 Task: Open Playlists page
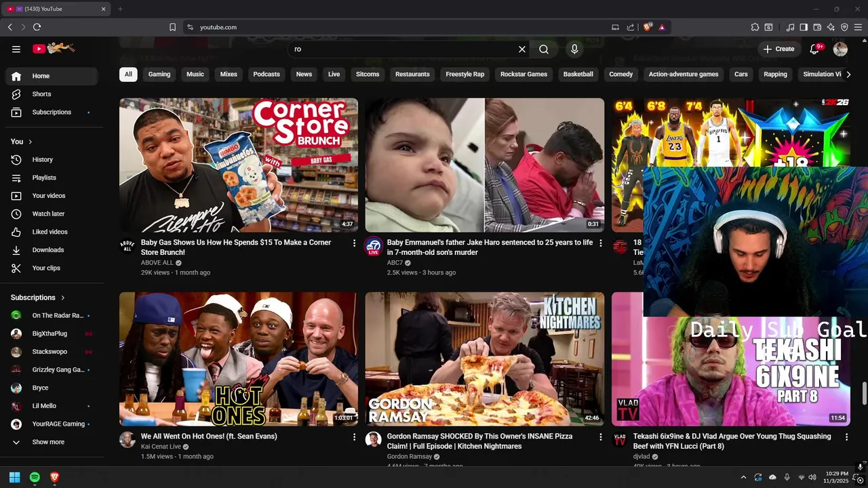[52, 178]
